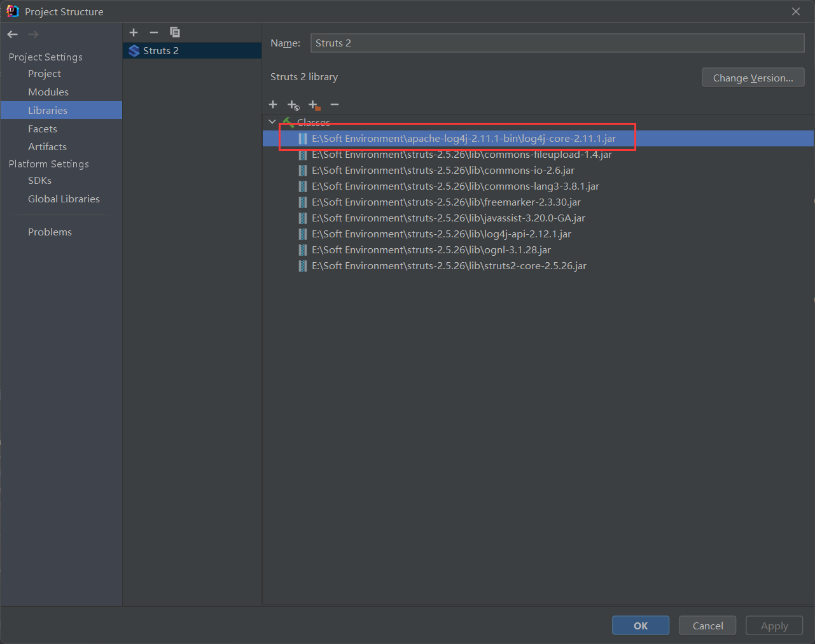
Task: Select log4j-api-2.12.1.jar entry
Action: [x=538, y=234]
